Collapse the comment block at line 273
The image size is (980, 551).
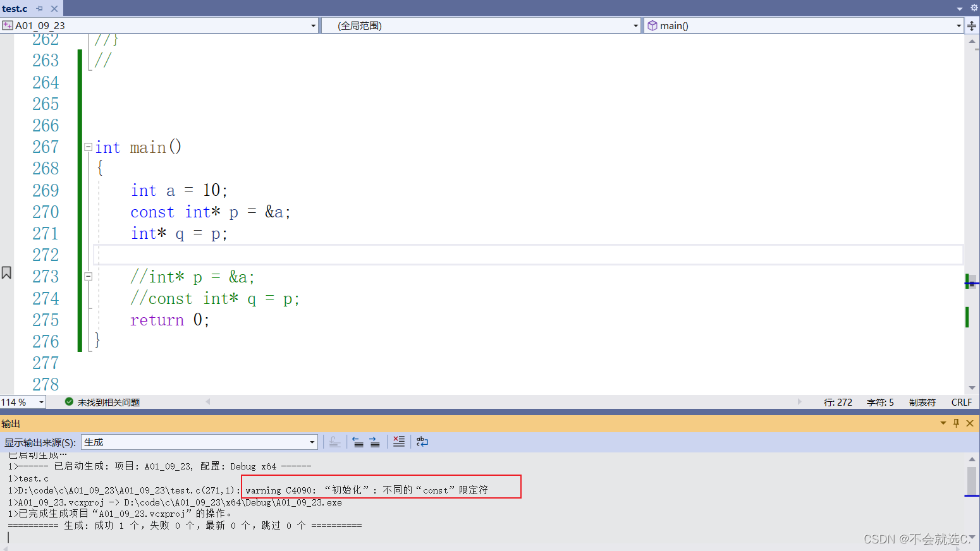coord(88,275)
